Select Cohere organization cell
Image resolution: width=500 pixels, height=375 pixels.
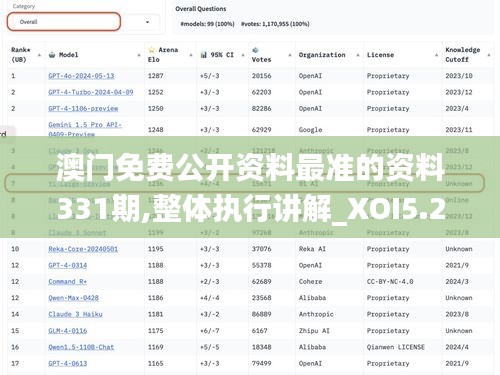pyautogui.click(x=310, y=282)
